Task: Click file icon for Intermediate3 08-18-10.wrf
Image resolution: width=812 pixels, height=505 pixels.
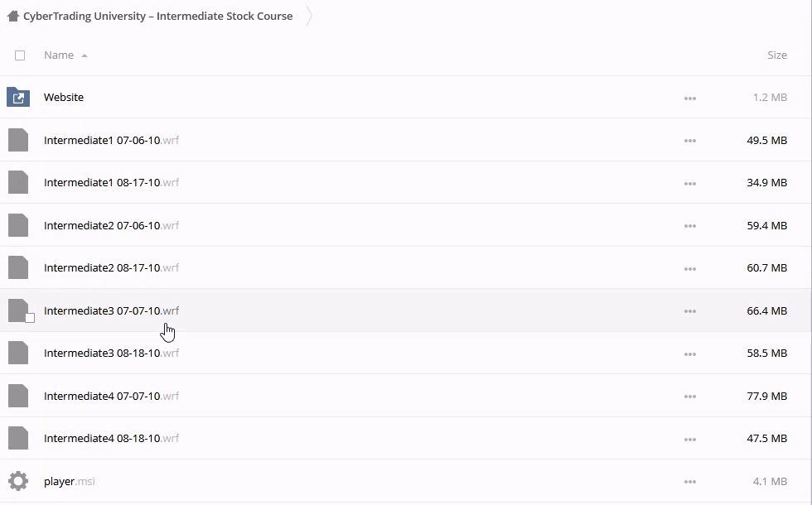Action: click(x=18, y=353)
